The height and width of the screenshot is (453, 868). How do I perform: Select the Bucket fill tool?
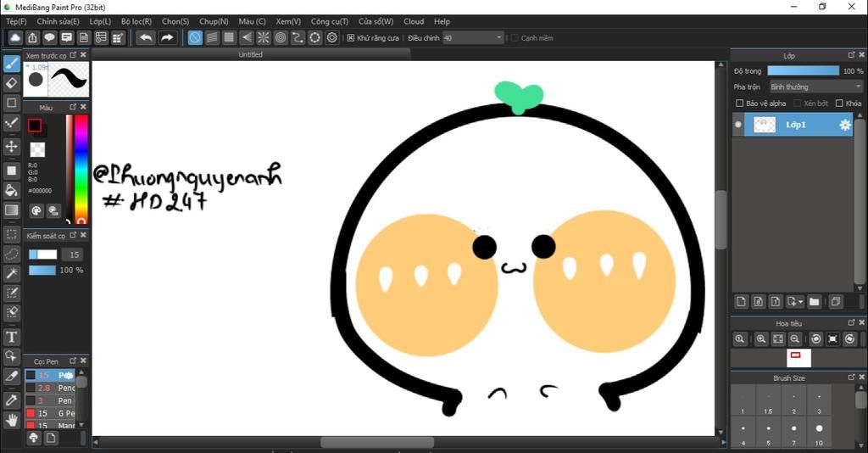click(12, 191)
